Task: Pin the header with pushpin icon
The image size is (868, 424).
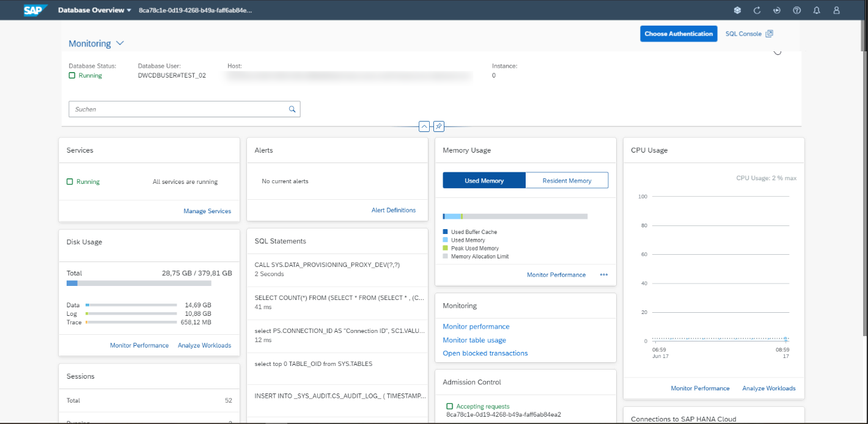Action: click(x=438, y=126)
